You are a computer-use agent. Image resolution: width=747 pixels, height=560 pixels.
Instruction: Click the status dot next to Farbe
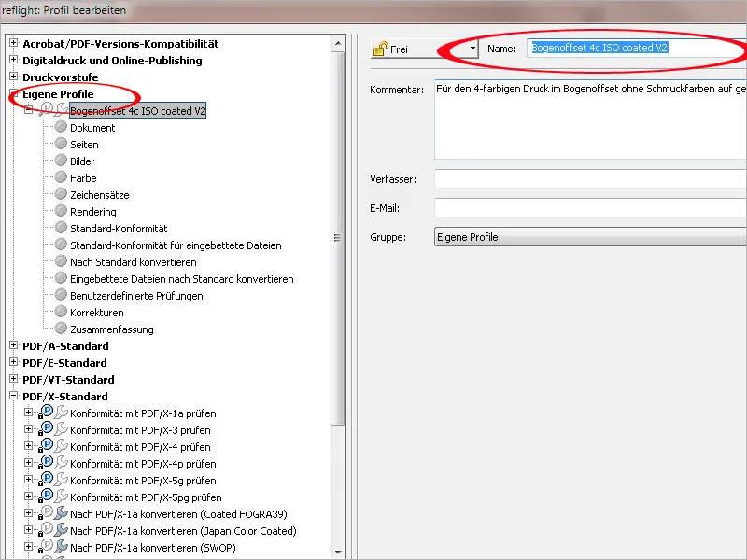pyautogui.click(x=59, y=177)
